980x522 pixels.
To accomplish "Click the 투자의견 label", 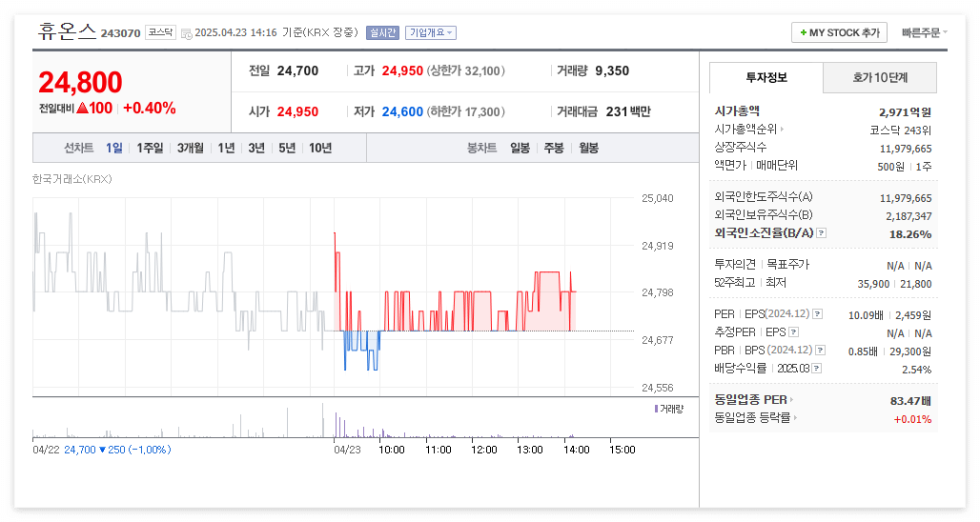I will click(735, 265).
